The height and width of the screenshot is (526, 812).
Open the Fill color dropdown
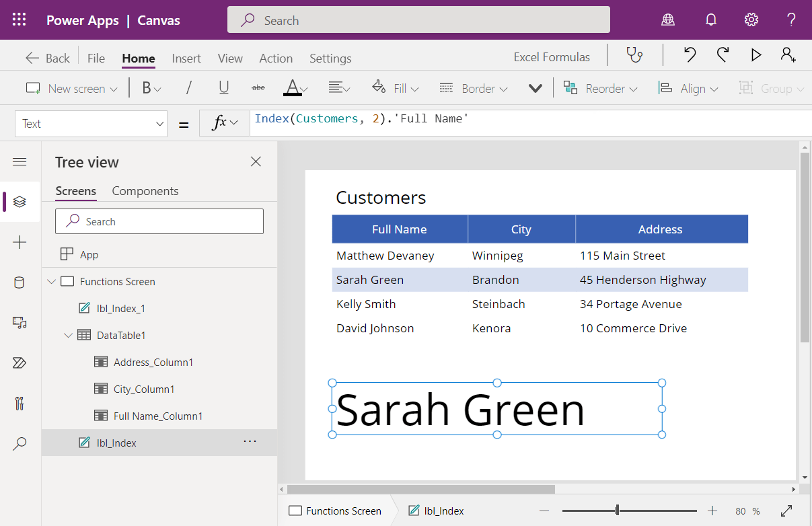(396, 87)
